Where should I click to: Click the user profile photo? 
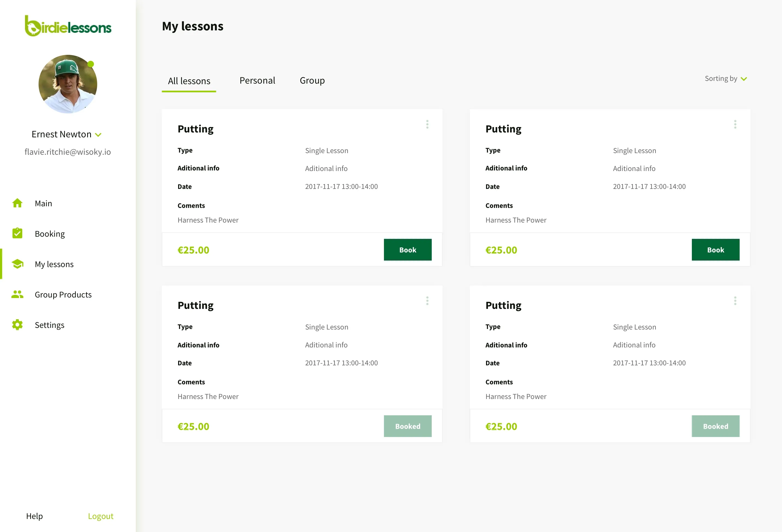coord(68,84)
